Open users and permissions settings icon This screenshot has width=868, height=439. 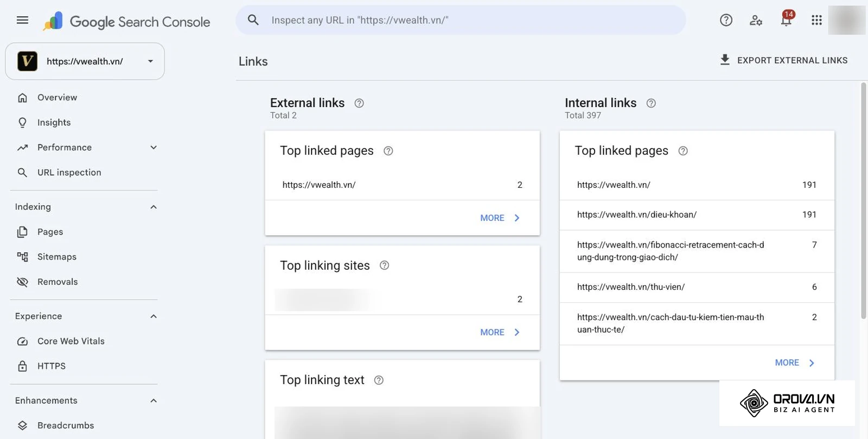click(x=756, y=21)
